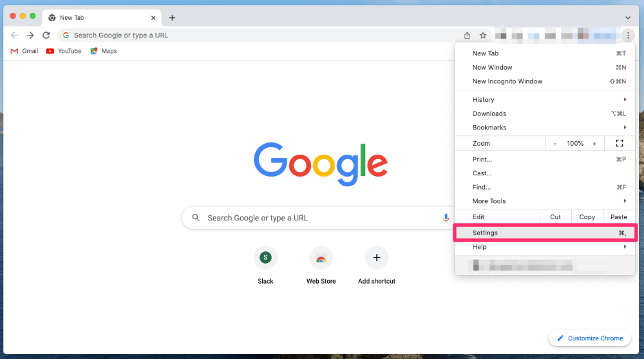This screenshot has width=644, height=359.
Task: Go back with the back arrow
Action: click(x=14, y=35)
